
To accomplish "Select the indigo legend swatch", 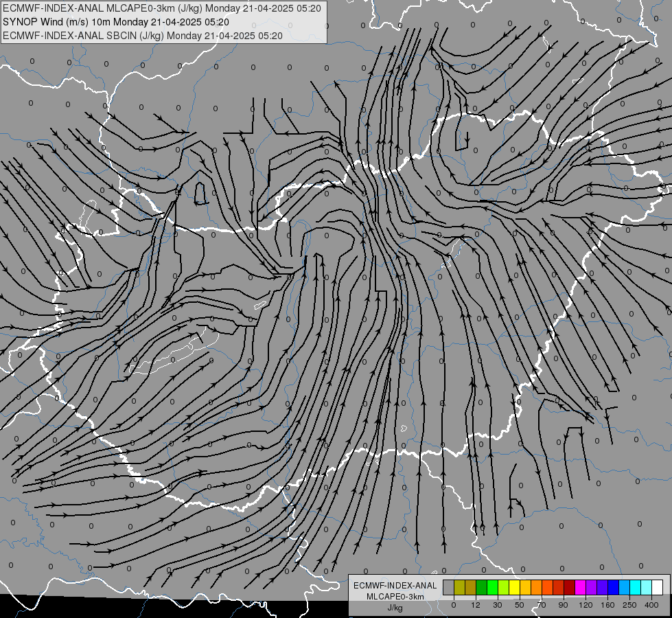I will (x=603, y=587).
